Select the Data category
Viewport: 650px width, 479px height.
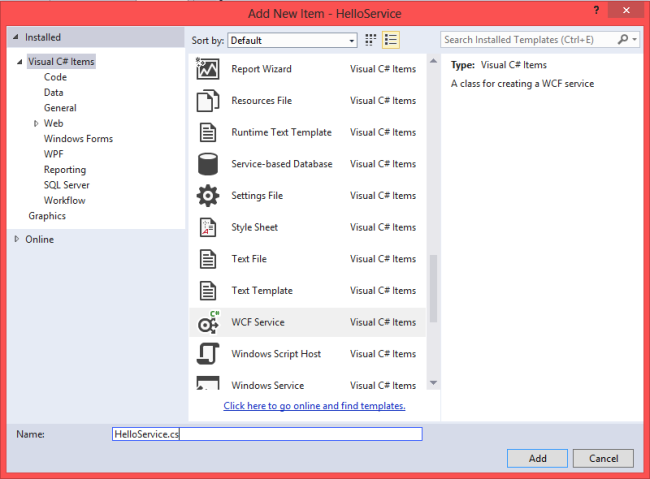(x=53, y=92)
